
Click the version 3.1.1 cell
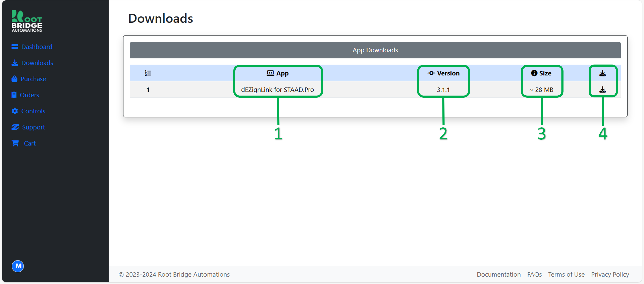pyautogui.click(x=443, y=90)
